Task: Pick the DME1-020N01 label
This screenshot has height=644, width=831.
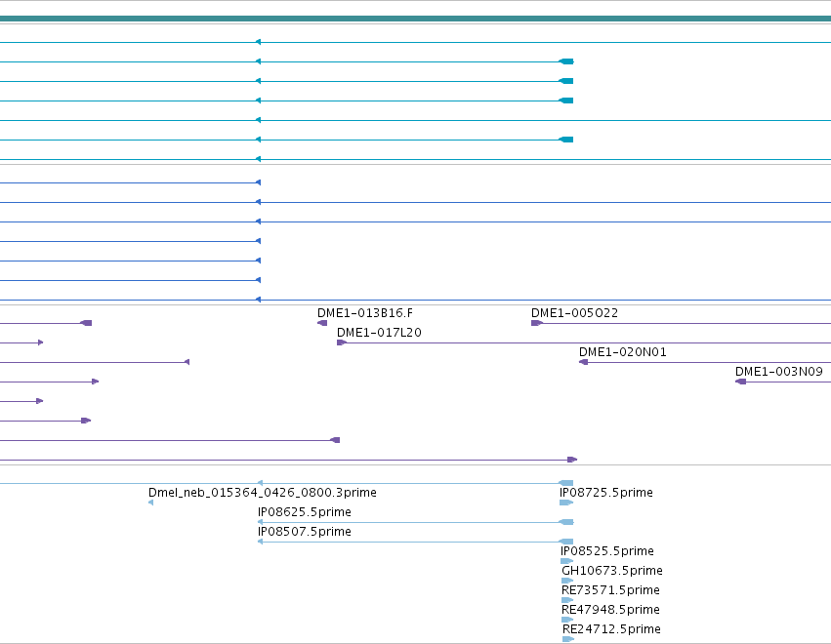Action: pyautogui.click(x=623, y=352)
